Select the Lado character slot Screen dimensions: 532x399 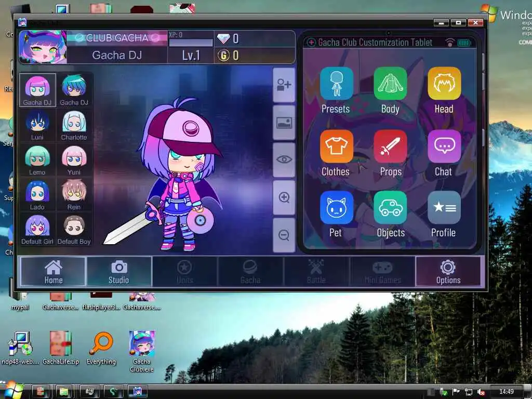click(37, 195)
